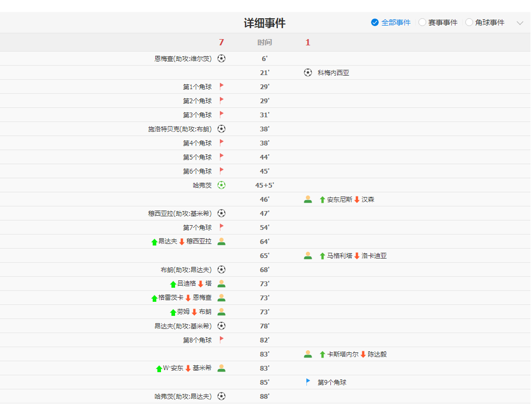Click the substitution person icon at 65'
Screen dimensions: 532x405
point(308,255)
